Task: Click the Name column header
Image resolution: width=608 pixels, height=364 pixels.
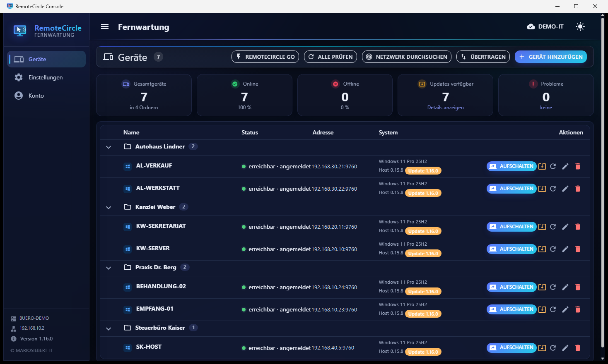Action: 131,132
